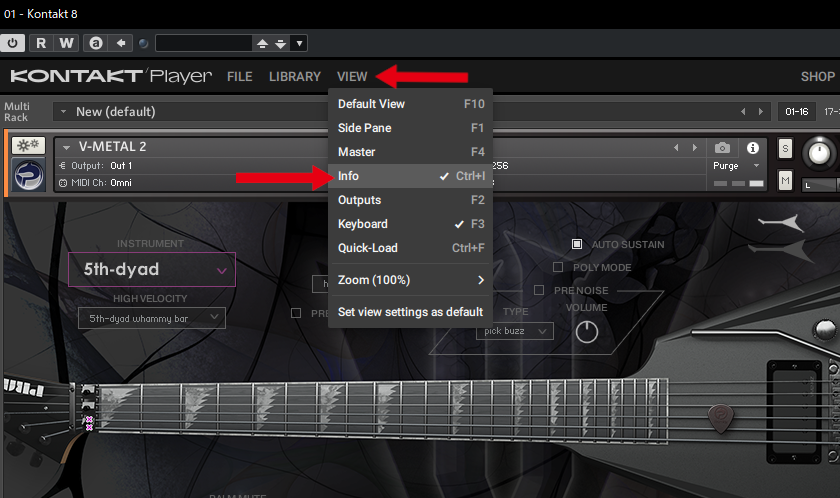Screen dimensions: 840x498
Task: Load previous instrument with left arrow
Action: pos(676,147)
